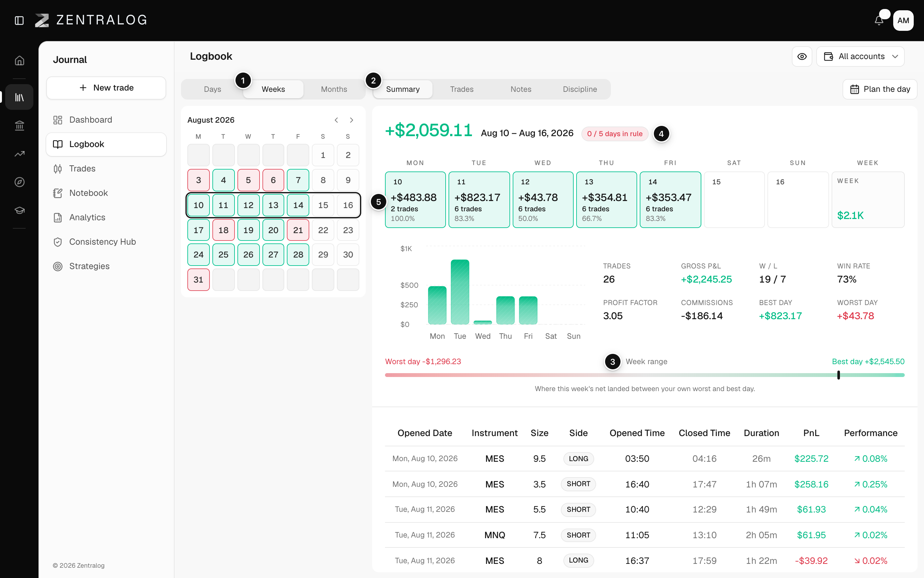Open the bank building rail icon
The height and width of the screenshot is (578, 924).
(20, 125)
